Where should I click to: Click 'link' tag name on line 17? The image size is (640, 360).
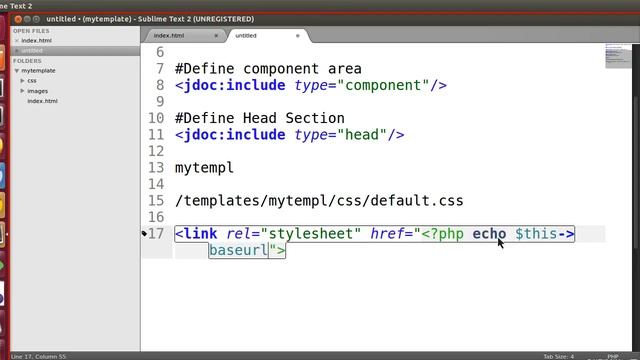point(200,234)
